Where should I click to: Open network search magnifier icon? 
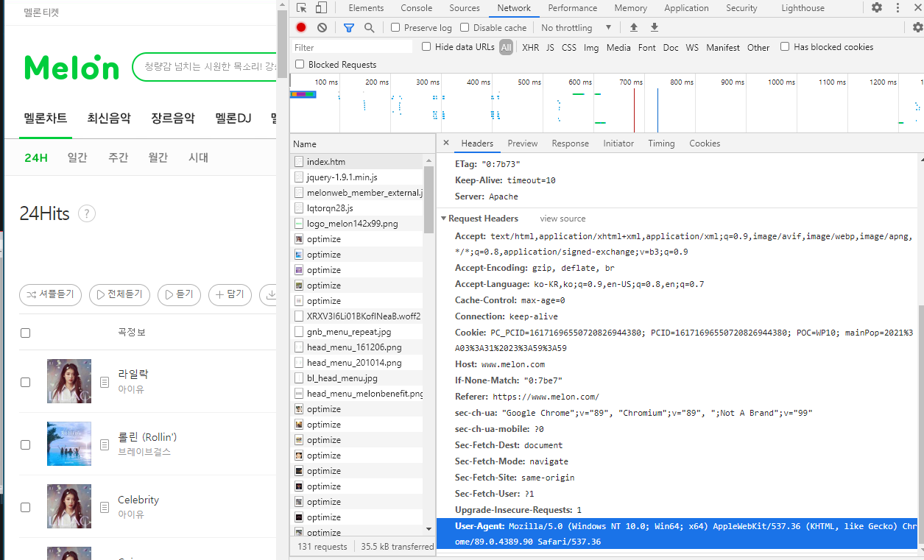(x=370, y=27)
